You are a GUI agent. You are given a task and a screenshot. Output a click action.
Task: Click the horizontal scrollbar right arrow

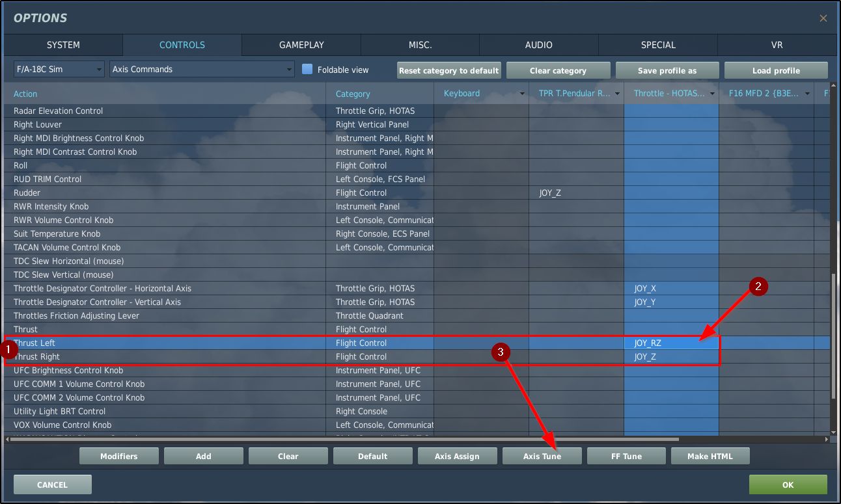827,440
